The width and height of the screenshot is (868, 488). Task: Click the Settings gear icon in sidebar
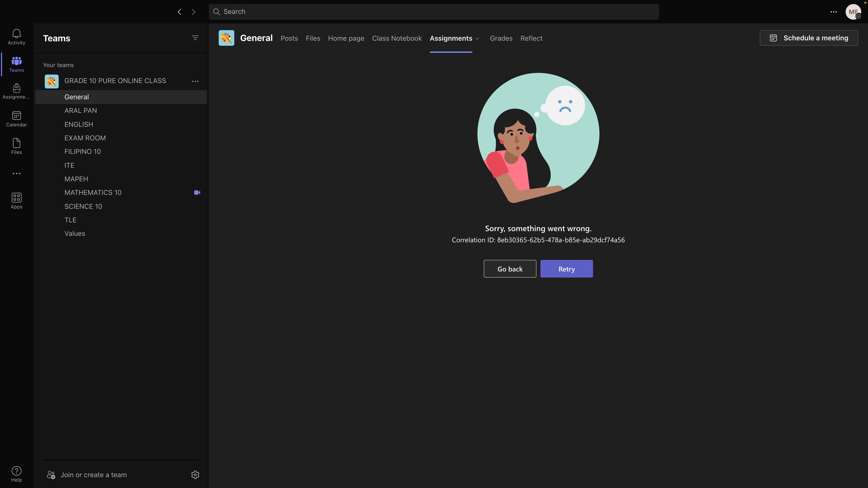[x=195, y=475]
